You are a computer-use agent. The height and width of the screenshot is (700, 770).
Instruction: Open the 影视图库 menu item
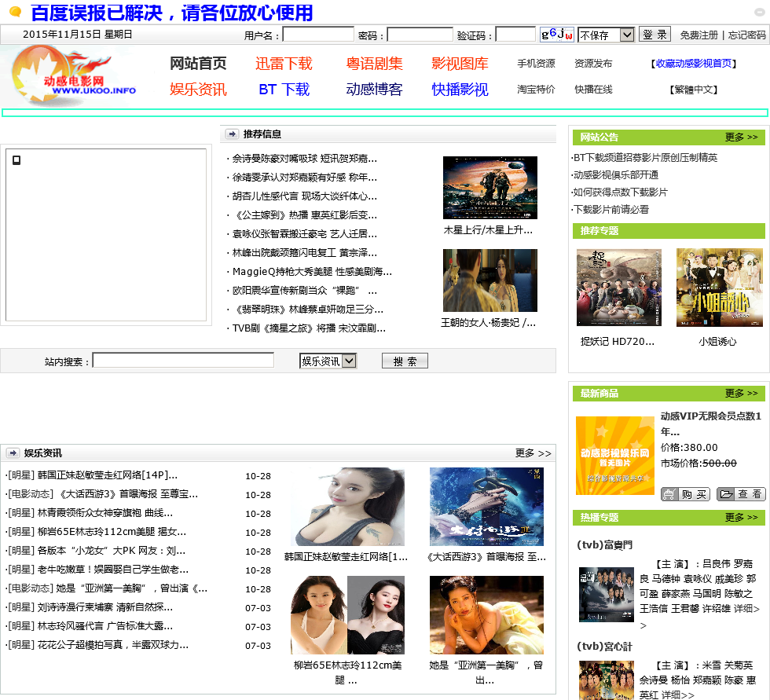click(460, 64)
